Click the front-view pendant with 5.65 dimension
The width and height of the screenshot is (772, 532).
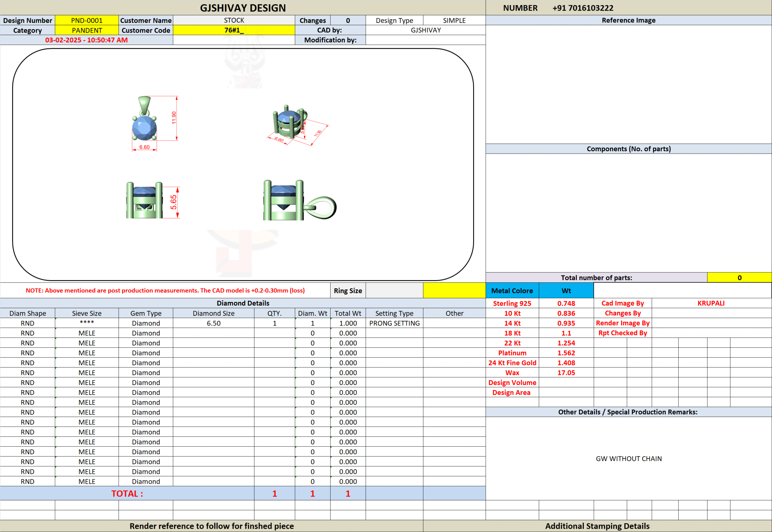pyautogui.click(x=144, y=200)
